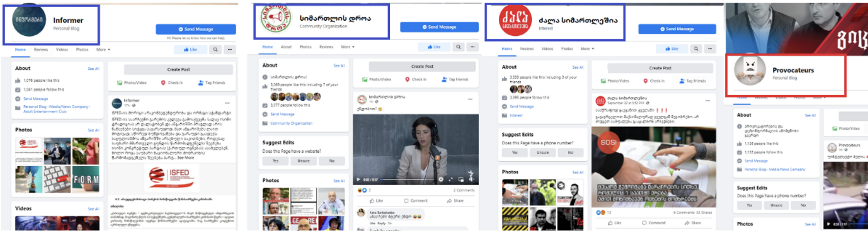The width and height of the screenshot is (868, 233).
Task: Expand the More dropdown on the Interest page
Action: click(587, 49)
